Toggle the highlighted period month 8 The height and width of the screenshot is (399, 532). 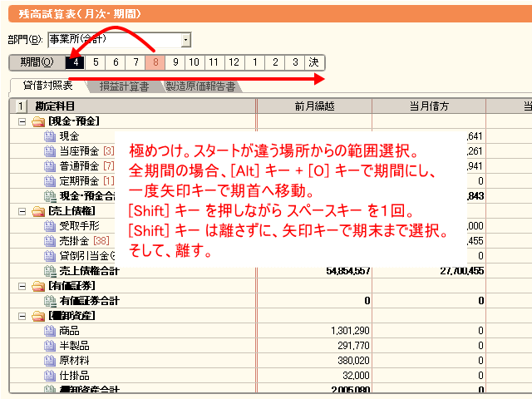[155, 62]
